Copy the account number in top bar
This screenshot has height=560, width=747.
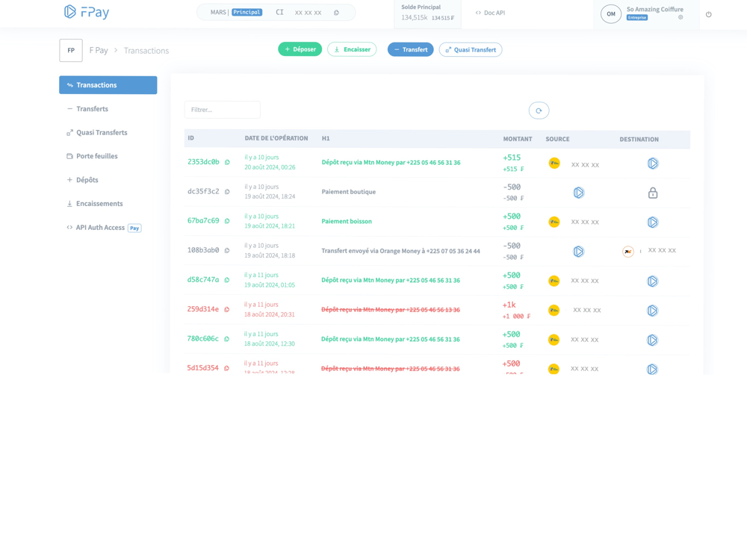pos(336,13)
